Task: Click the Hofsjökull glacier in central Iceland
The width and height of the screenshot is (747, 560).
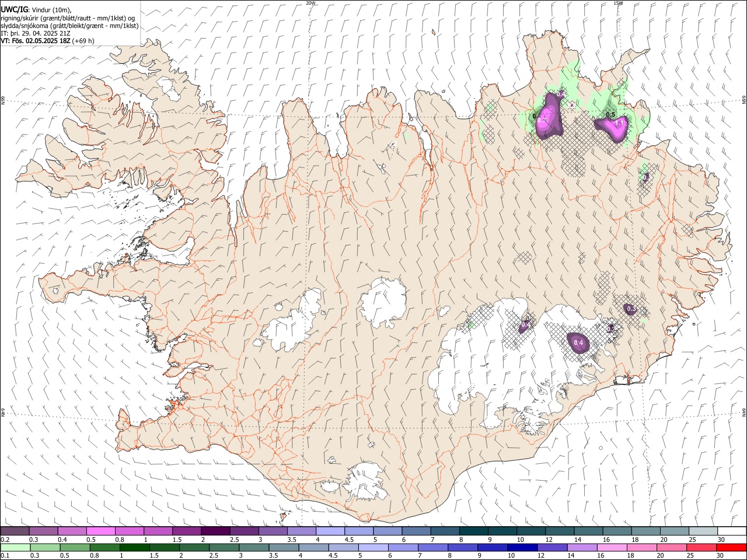Action: pos(383,302)
